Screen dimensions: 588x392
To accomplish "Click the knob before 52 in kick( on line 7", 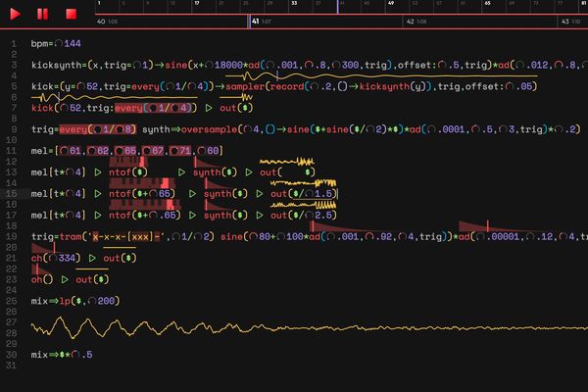I will [64, 108].
